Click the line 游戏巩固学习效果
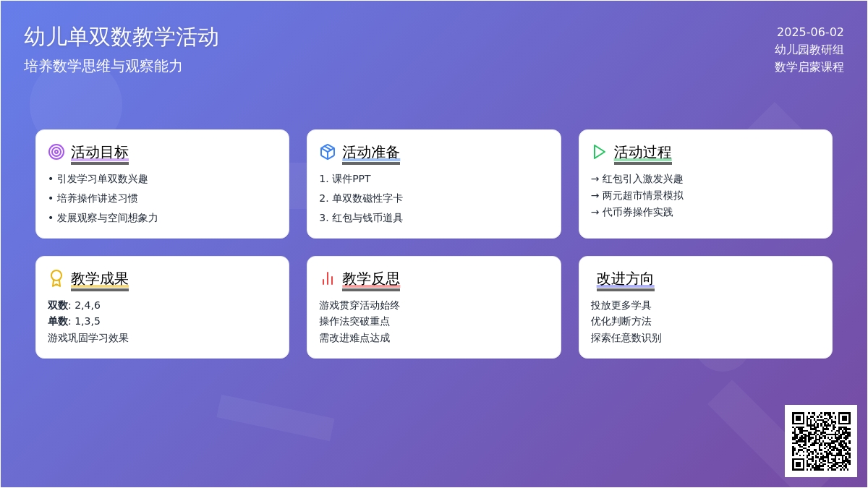 tap(88, 338)
